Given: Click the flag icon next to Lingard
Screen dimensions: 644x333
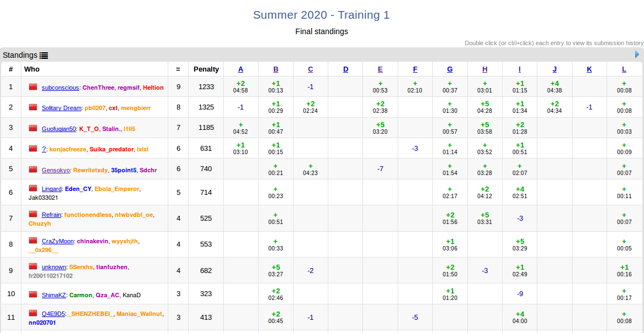Looking at the screenshot, I should [x=33, y=188].
